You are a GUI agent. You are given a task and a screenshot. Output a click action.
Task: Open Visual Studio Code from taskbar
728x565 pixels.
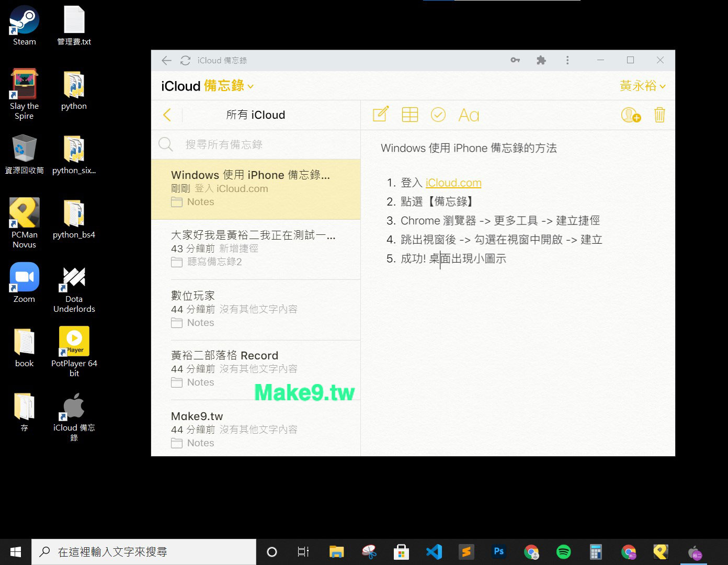pyautogui.click(x=434, y=552)
